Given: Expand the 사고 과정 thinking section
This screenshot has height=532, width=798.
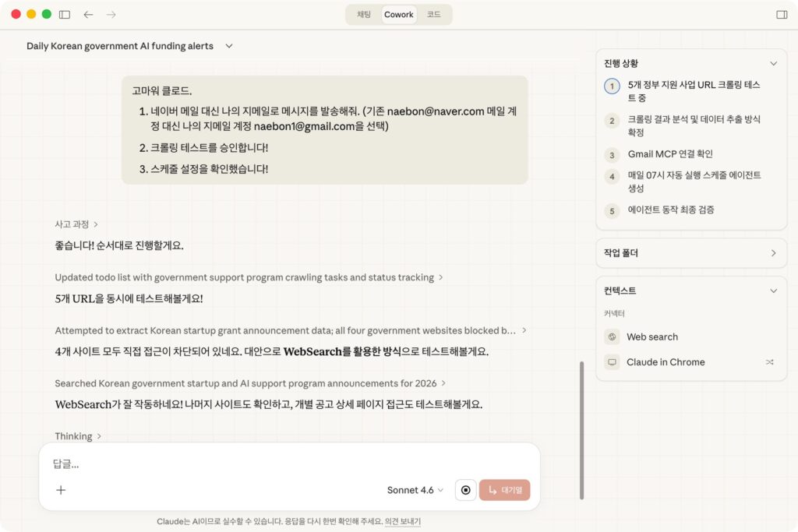Looking at the screenshot, I should (x=76, y=224).
